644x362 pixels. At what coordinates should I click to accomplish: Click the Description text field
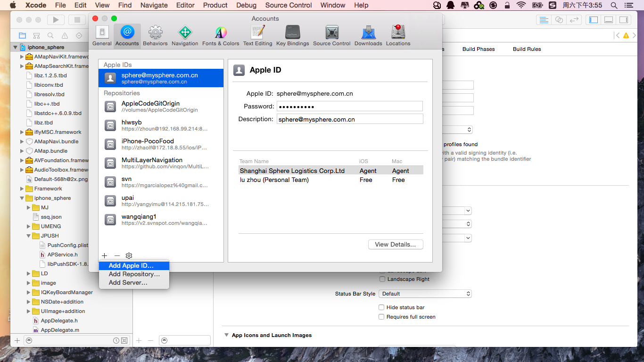pos(350,119)
